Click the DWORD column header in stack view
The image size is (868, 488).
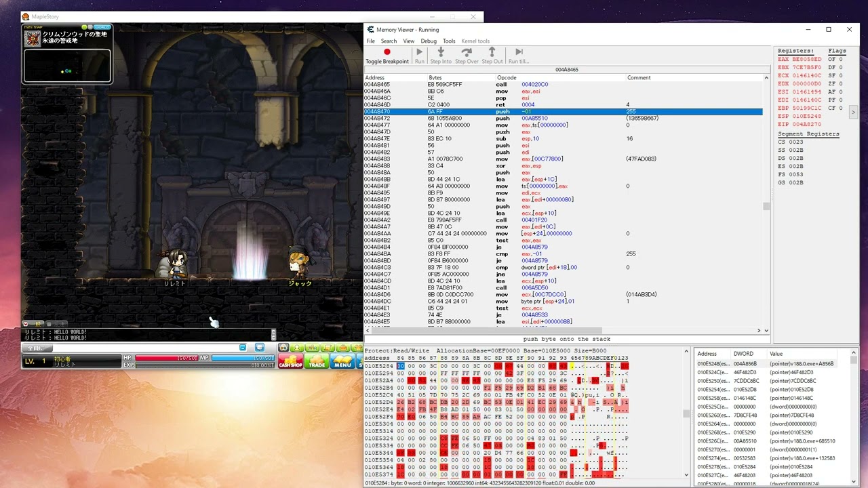pyautogui.click(x=749, y=354)
